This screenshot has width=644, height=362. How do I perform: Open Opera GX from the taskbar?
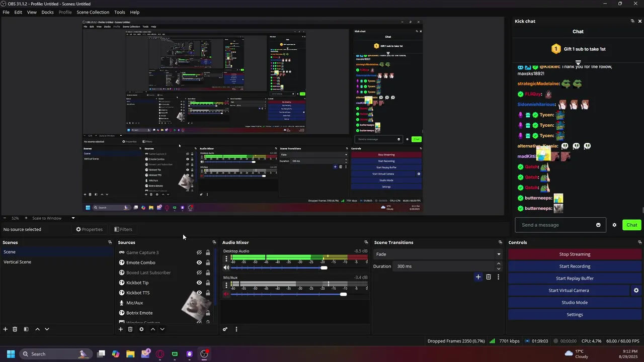coord(160,354)
